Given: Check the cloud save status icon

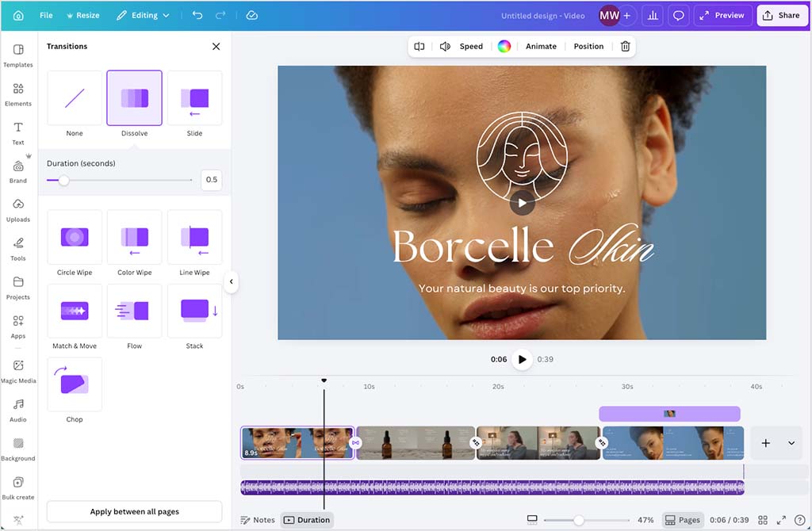Looking at the screenshot, I should pos(251,16).
